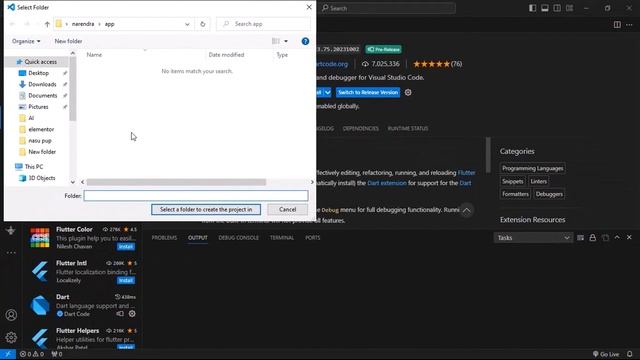Maximize panel with up chevron
The image size is (640, 360).
[x=617, y=237]
